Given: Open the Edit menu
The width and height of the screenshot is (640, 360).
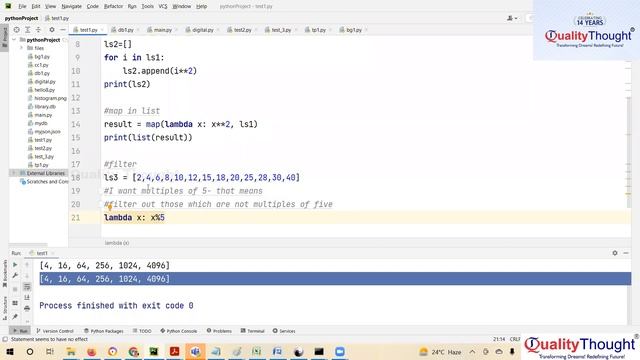Looking at the screenshot, I should [x=36, y=7].
